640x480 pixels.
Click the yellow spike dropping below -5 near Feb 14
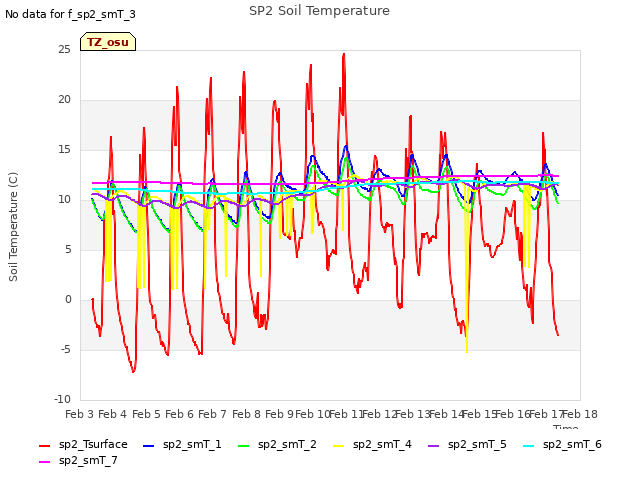click(x=467, y=351)
